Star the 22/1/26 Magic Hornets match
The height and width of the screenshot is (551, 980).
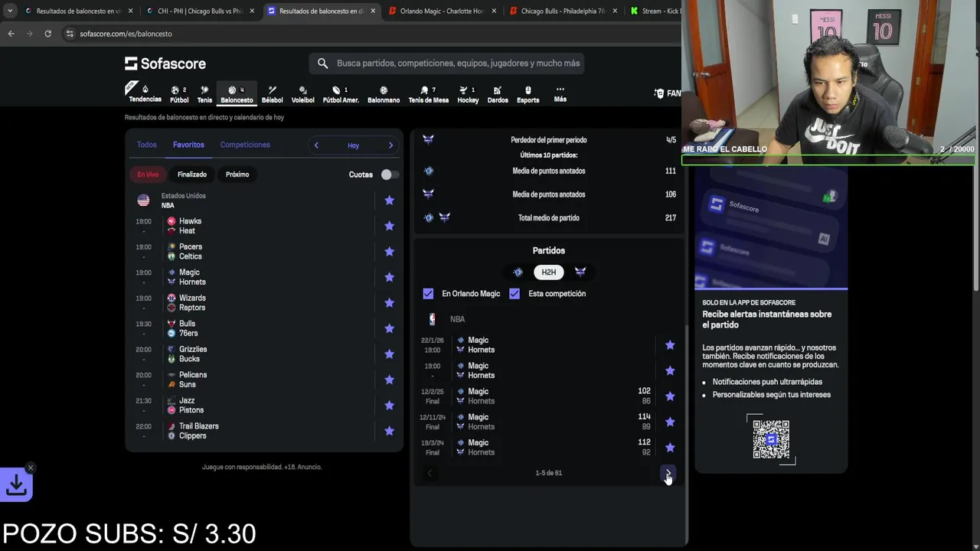click(x=670, y=345)
